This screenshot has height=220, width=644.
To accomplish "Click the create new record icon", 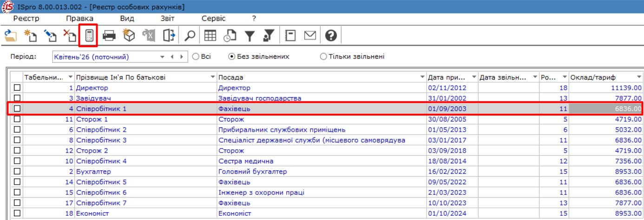I will [x=30, y=36].
